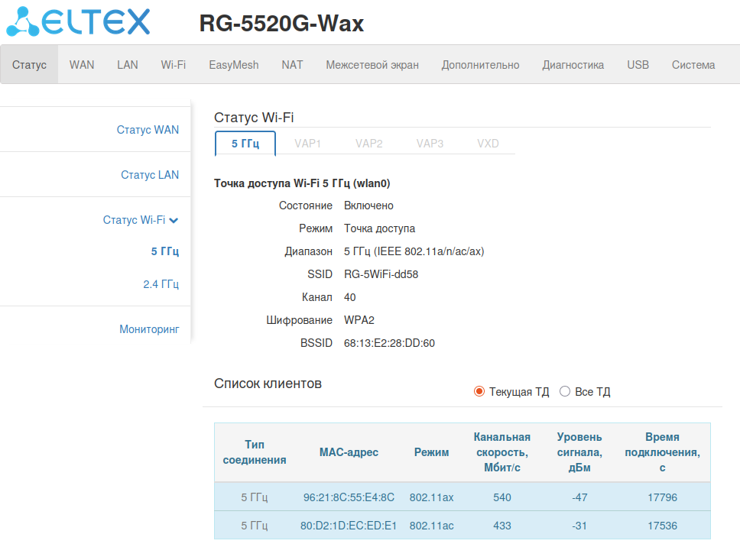Click the Eltex logo
The height and width of the screenshot is (560, 740).
78,21
